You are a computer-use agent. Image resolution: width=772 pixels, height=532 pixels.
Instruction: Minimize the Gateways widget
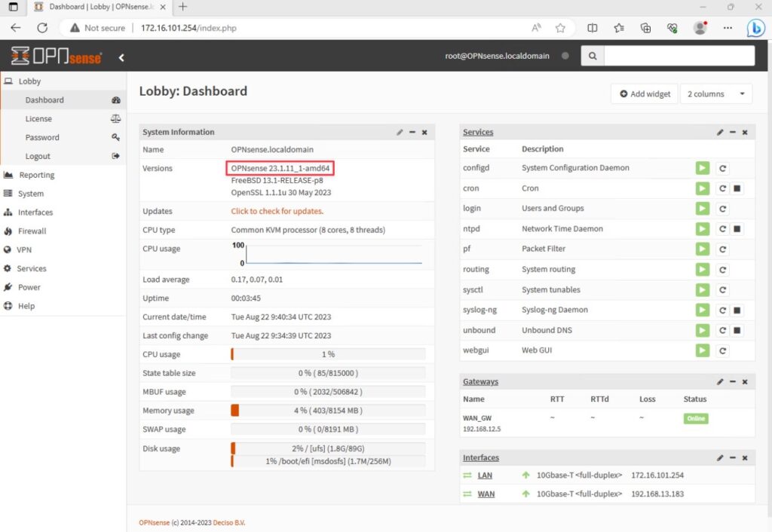coord(733,382)
